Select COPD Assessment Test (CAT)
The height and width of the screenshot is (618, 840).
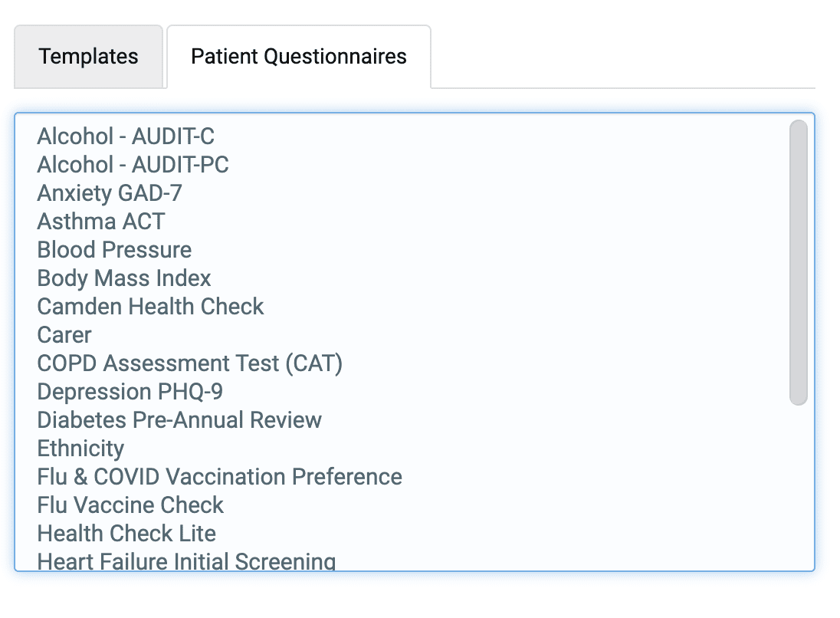click(x=189, y=363)
